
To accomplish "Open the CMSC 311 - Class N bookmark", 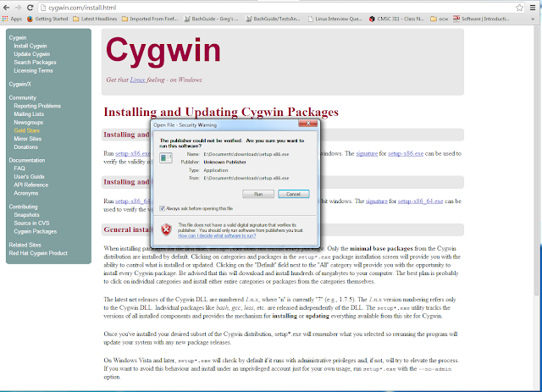I will pyautogui.click(x=396, y=19).
